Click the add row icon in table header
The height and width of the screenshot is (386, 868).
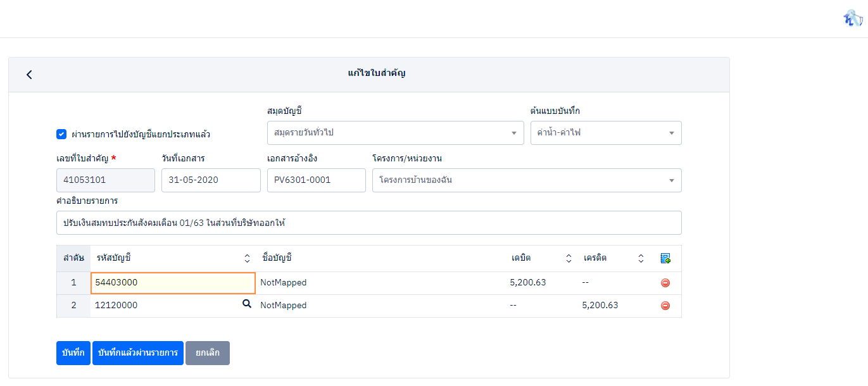click(x=665, y=258)
